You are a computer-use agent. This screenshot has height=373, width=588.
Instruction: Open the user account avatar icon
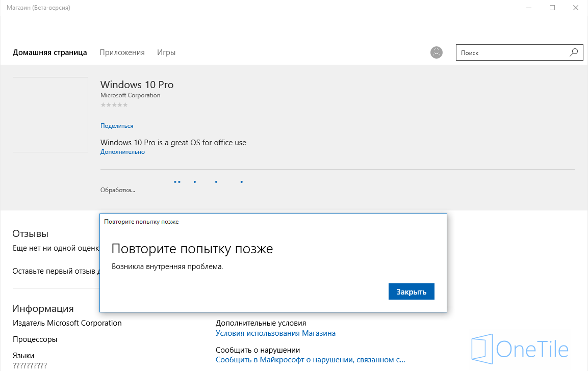coord(436,52)
